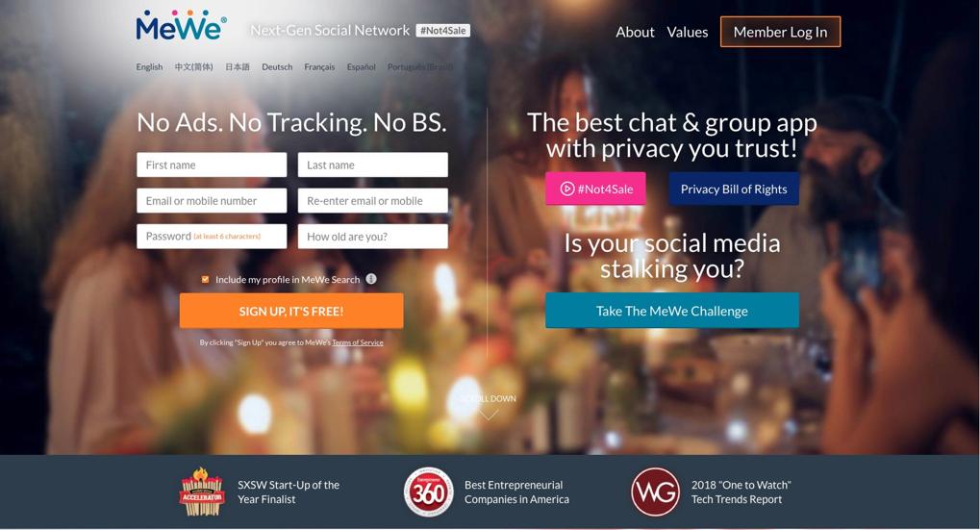
Task: Click the #Not4Sale tag beside Next-Gen Social Network
Action: [x=443, y=31]
